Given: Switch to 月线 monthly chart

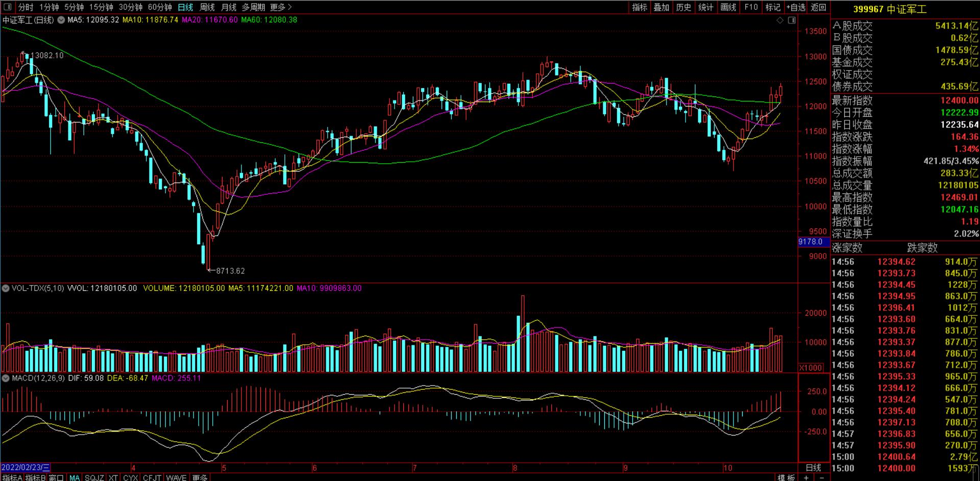Looking at the screenshot, I should point(229,7).
